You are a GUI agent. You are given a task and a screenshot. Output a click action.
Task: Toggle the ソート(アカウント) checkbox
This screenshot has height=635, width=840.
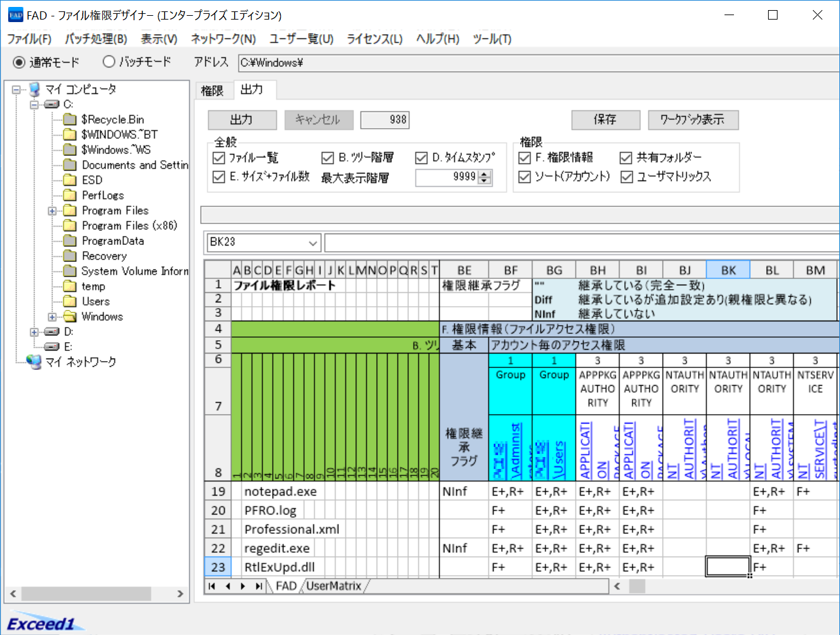point(524,177)
